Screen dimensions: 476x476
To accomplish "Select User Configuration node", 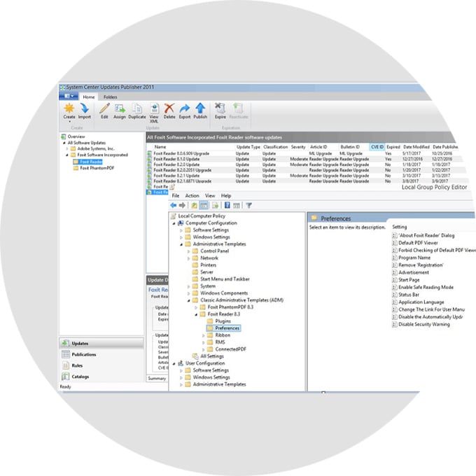I will point(205,363).
